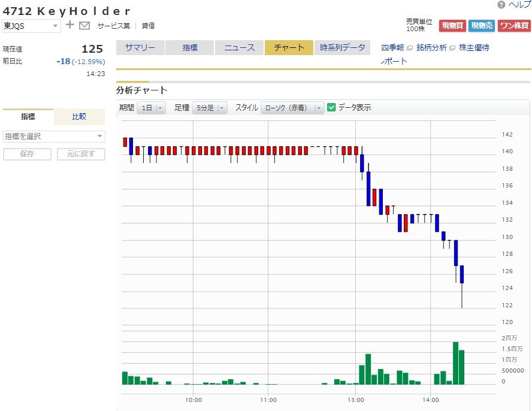Click the 13:00 time axis label
Screen dimensions: 532x411
click(x=356, y=400)
